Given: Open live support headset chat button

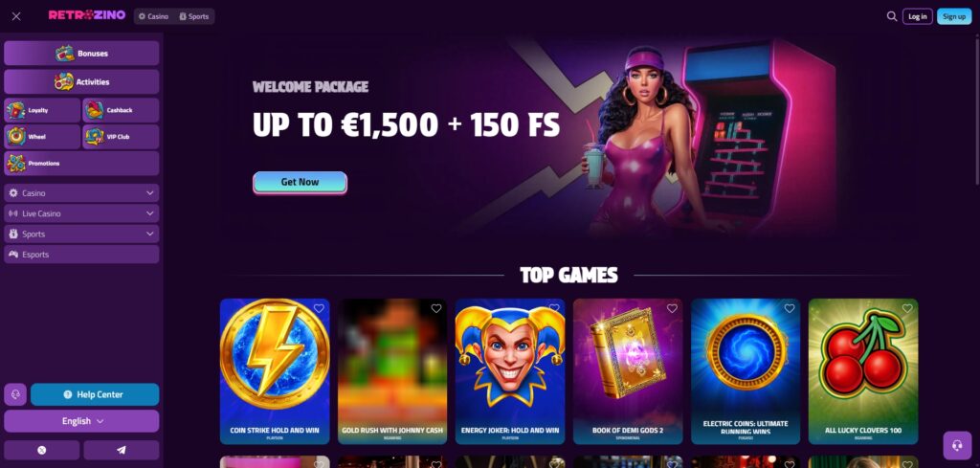Looking at the screenshot, I should pos(957,445).
